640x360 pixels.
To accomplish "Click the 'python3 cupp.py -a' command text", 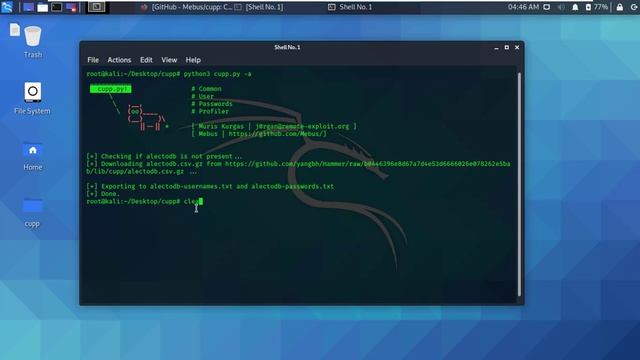I will click(x=217, y=74).
